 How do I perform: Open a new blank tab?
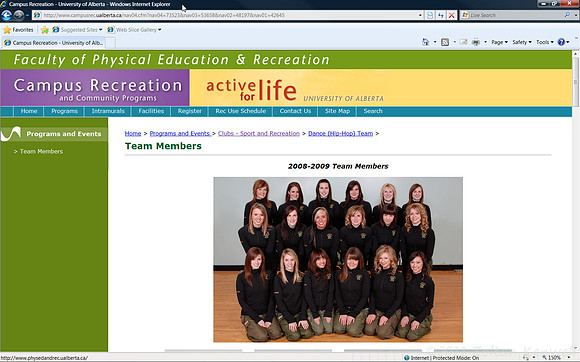(111, 43)
